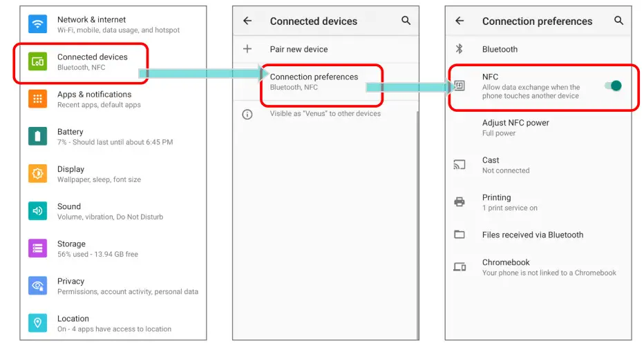Tap the Network & internet Wi-Fi icon
Screen dimensions: 644x345
(x=37, y=24)
